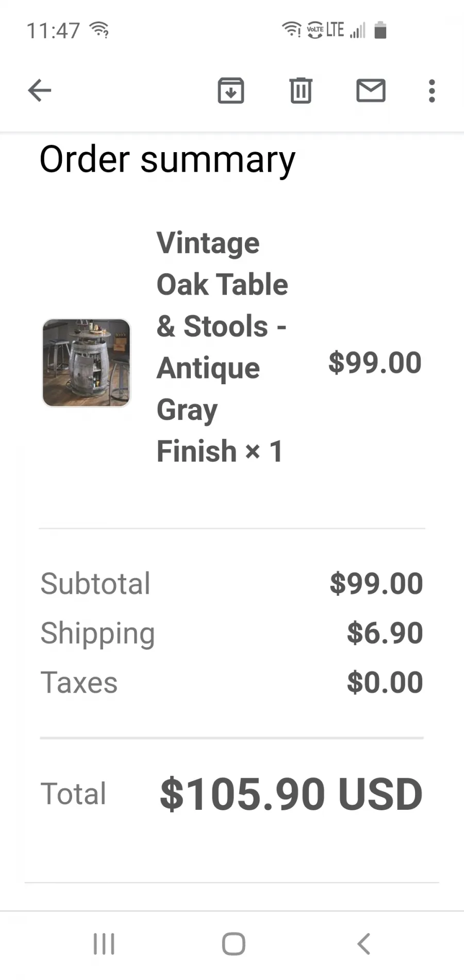Tap the Android home button
This screenshot has height=980, width=464.
click(x=233, y=944)
